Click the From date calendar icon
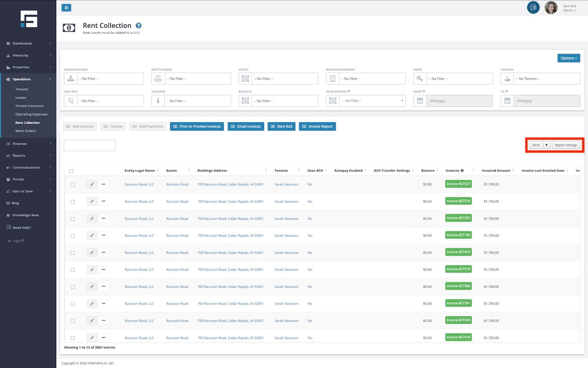This screenshot has width=588, height=368. (x=420, y=101)
